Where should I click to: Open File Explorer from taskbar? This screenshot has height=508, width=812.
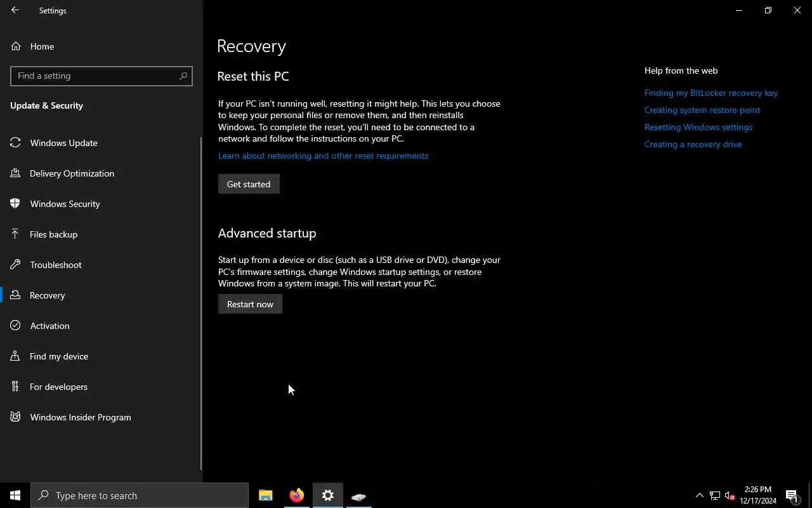266,495
